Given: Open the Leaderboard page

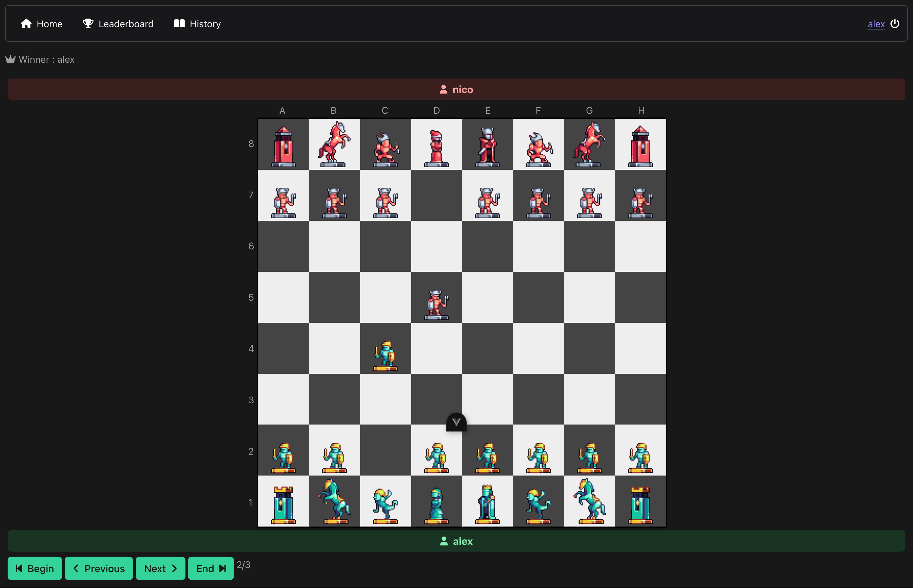Looking at the screenshot, I should click(118, 24).
